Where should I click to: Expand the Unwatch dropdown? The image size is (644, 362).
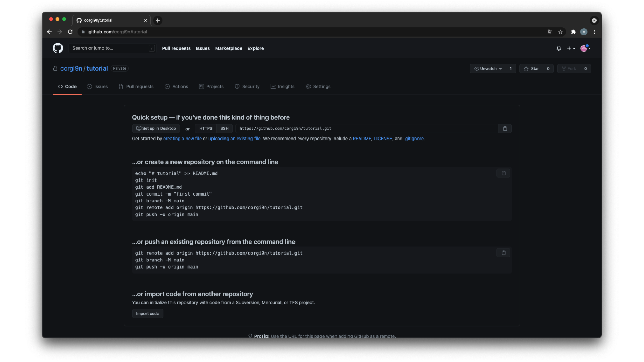(488, 69)
